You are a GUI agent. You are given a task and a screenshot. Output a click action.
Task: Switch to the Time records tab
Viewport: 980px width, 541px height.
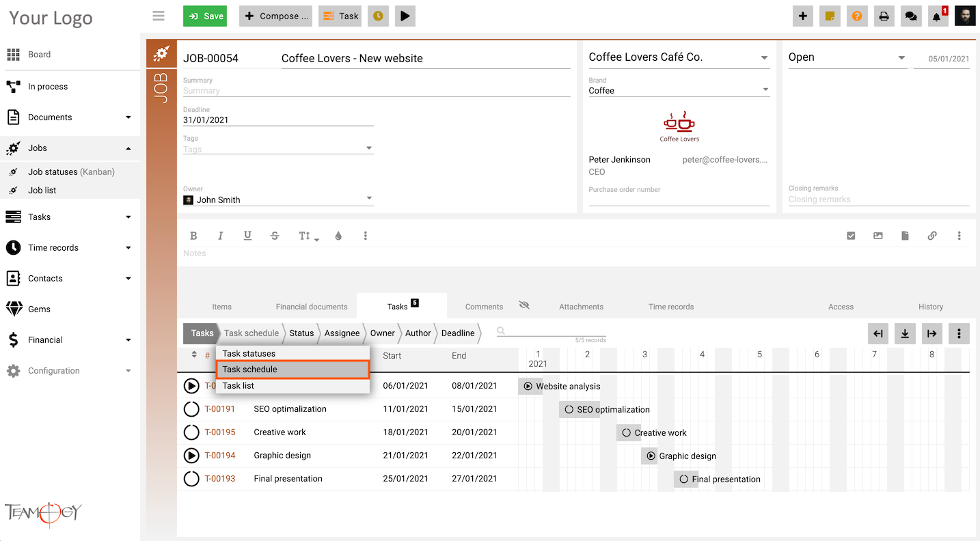click(671, 307)
